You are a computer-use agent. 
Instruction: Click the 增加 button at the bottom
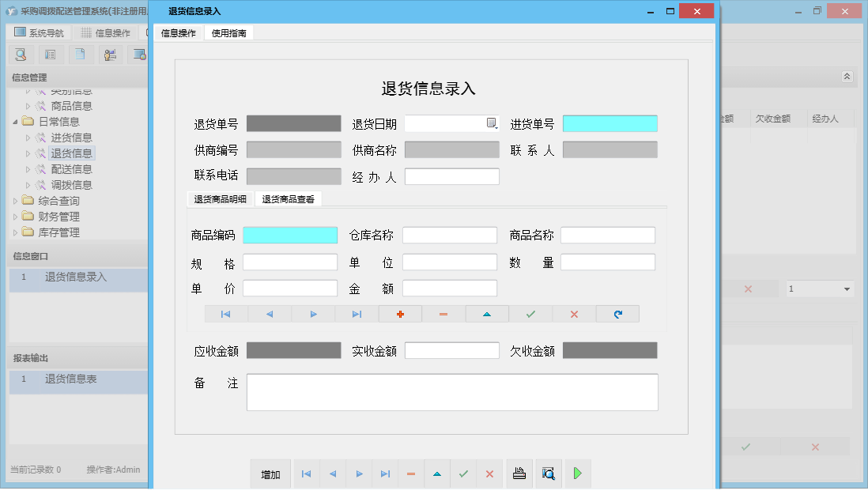tap(270, 473)
